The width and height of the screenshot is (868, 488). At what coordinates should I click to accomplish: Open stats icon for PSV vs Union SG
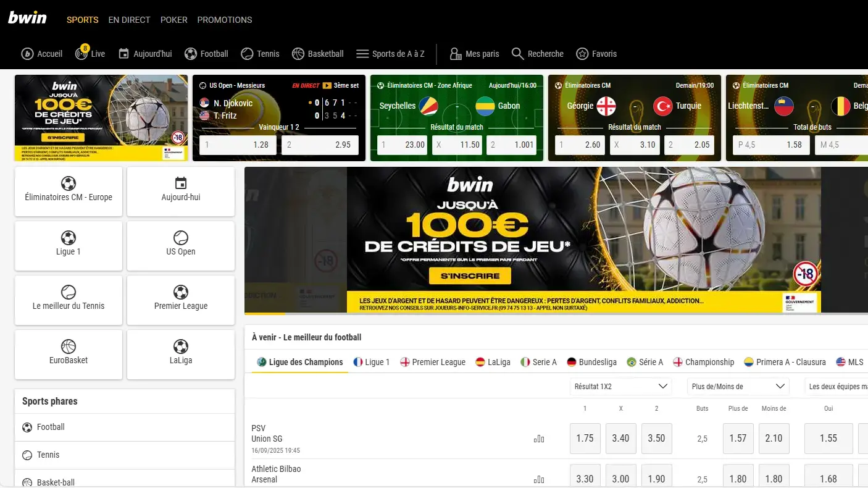(x=539, y=439)
